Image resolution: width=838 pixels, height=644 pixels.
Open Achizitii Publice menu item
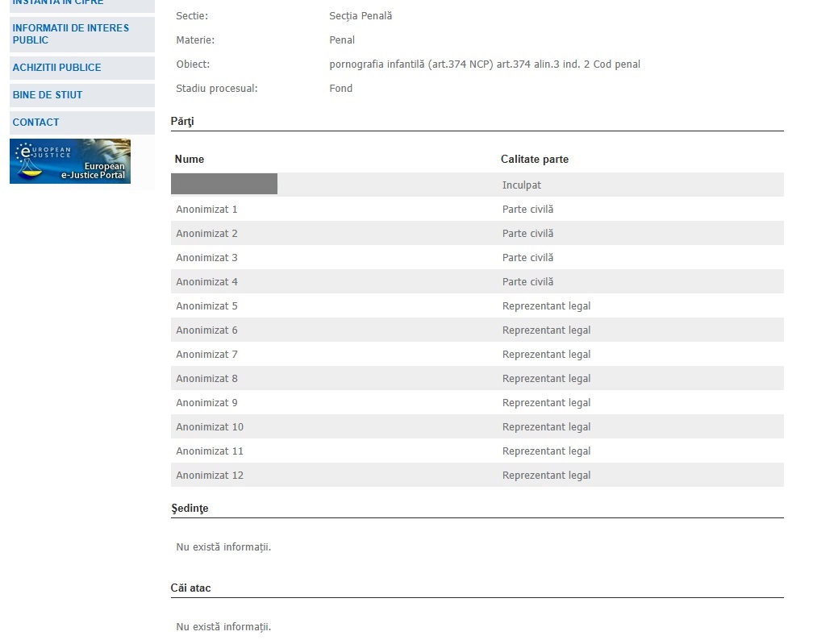(x=81, y=68)
